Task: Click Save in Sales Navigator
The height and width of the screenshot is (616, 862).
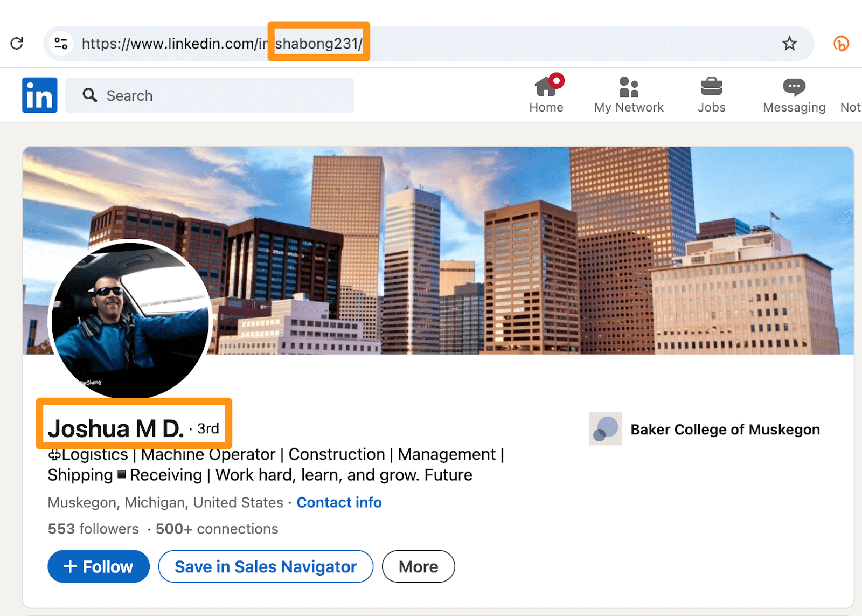Action: click(x=266, y=566)
